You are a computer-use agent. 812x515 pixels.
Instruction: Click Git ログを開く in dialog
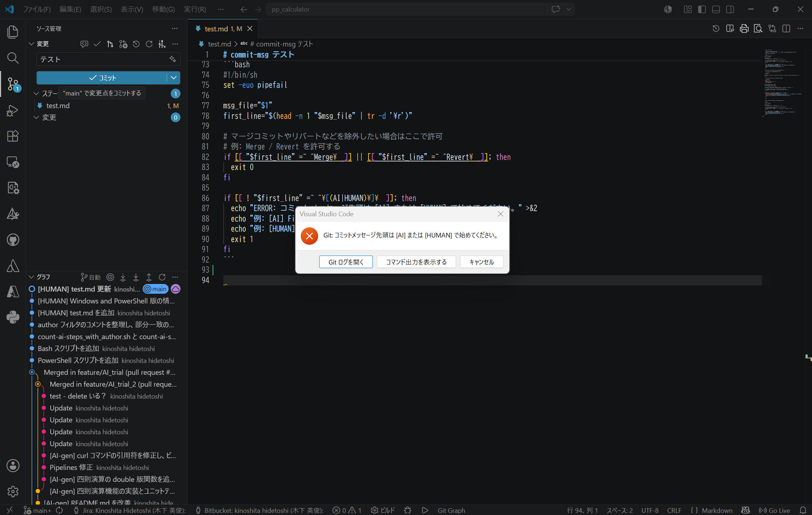(x=346, y=262)
